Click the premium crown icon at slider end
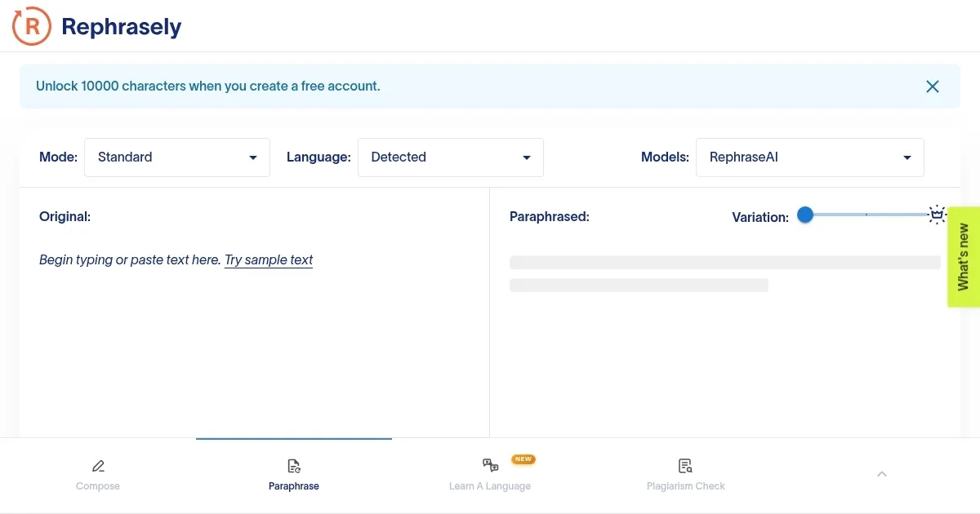Screen dimensions: 980x514 937,215
